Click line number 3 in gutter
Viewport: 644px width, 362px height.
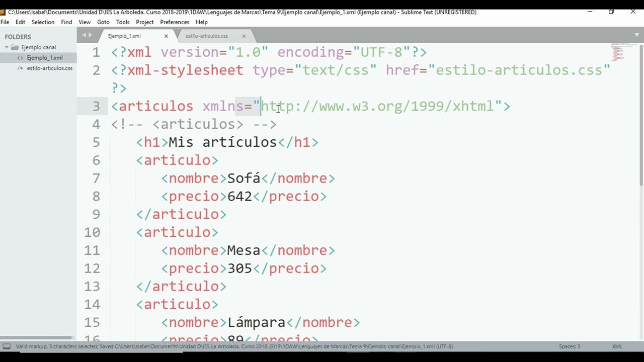click(x=96, y=106)
